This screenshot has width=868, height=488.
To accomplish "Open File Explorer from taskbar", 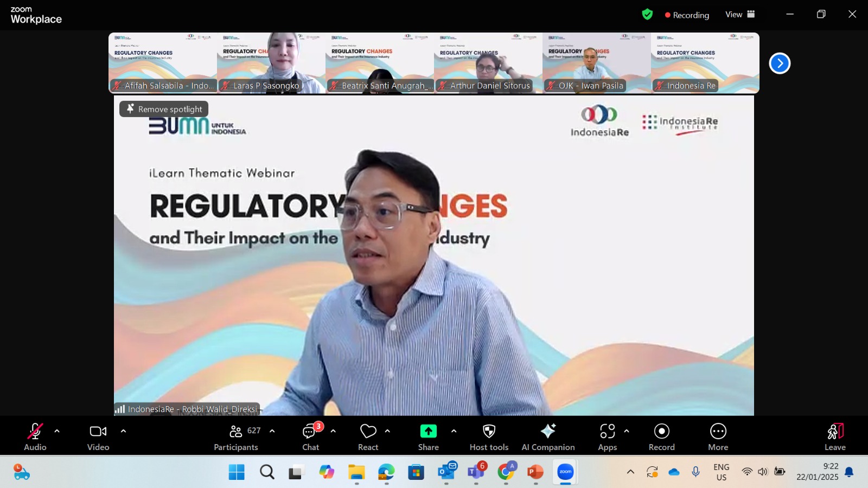I will click(x=356, y=472).
